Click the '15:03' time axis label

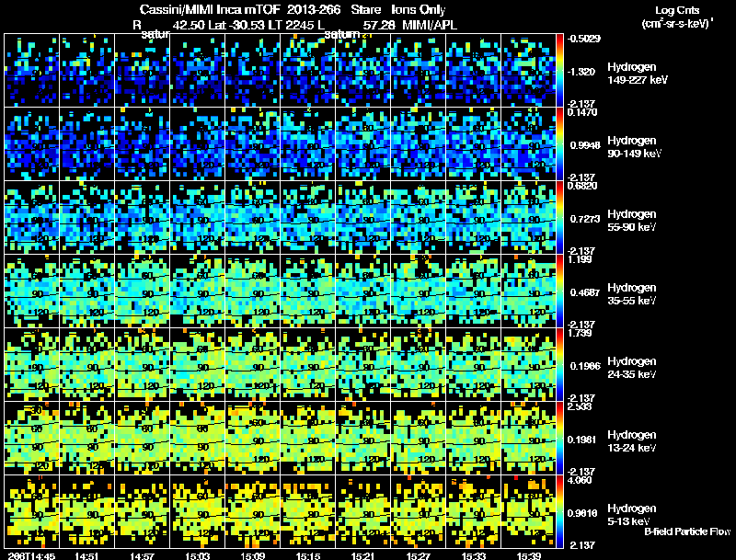(198, 556)
